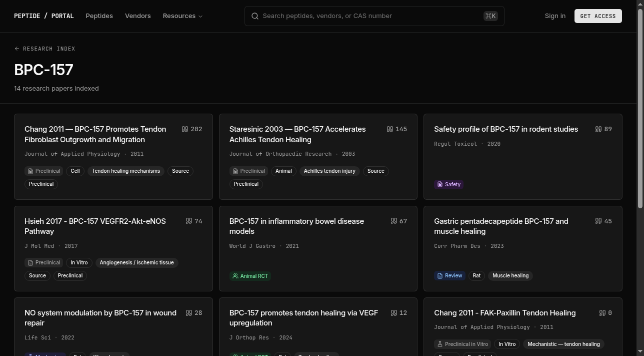Viewport: 644px width, 356px height.
Task: Click the Cell tag on Chang 2011
Action: tap(75, 171)
